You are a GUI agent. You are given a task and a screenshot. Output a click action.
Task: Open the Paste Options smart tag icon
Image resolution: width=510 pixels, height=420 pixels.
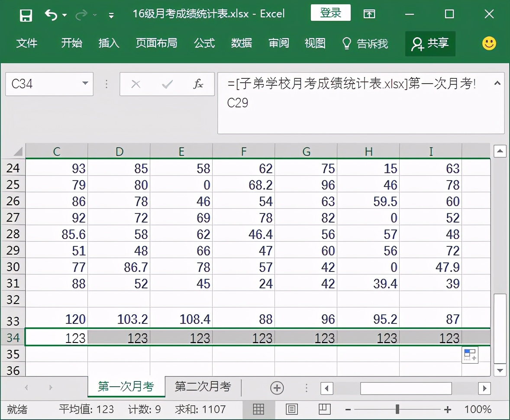point(470,354)
